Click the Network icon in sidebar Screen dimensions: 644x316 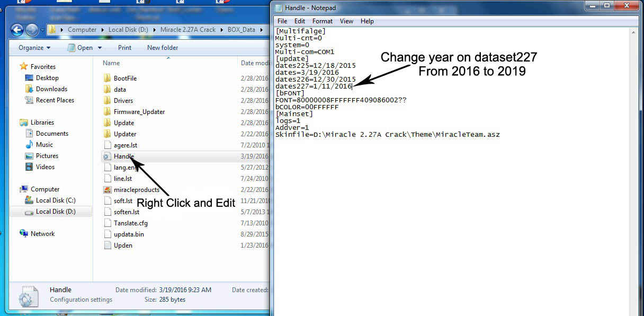[23, 233]
